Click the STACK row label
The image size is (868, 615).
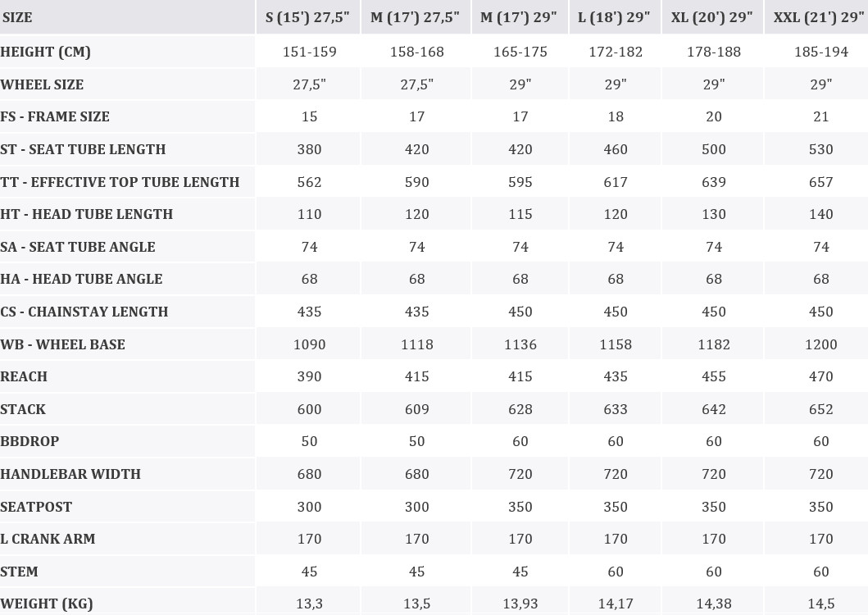23,409
